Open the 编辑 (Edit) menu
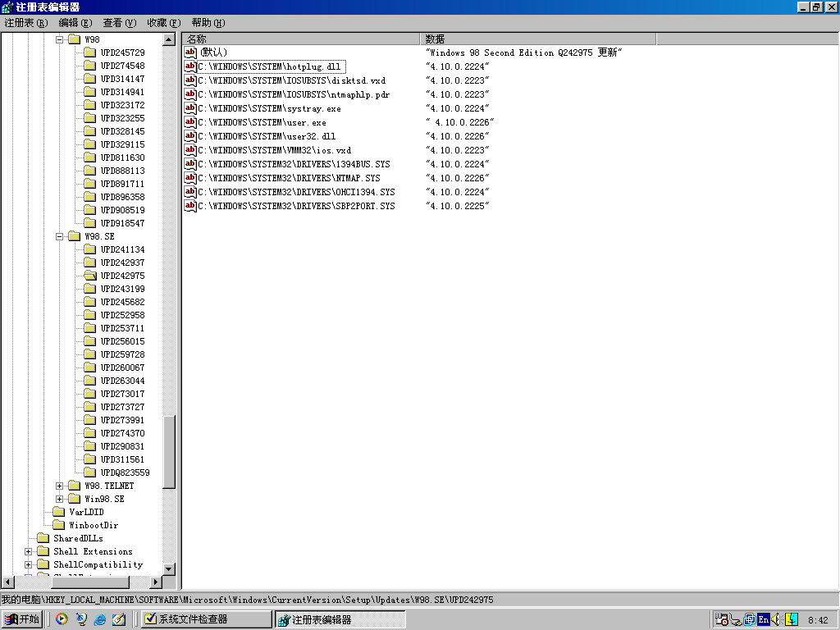Viewport: 840px width, 630px height. pos(75,23)
